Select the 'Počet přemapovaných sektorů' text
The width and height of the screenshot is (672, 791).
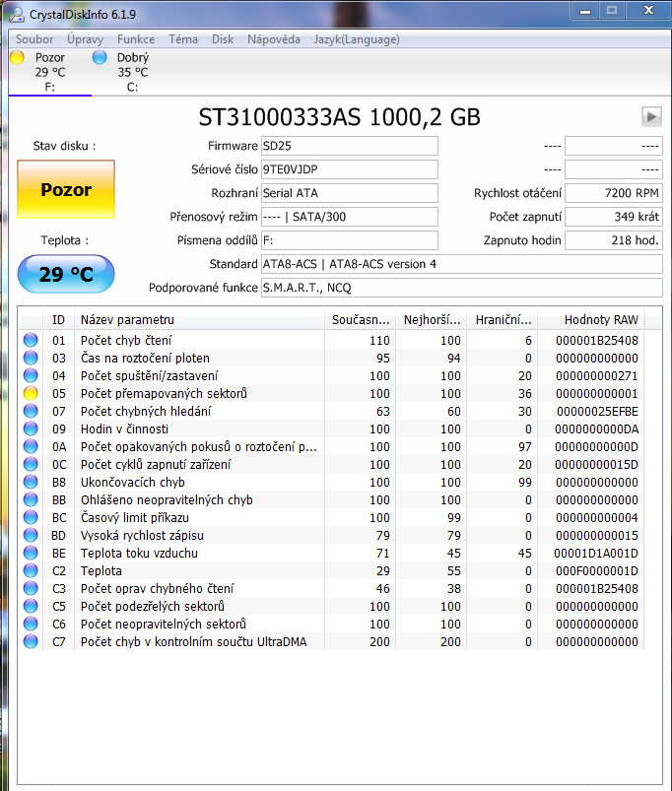[x=164, y=393]
